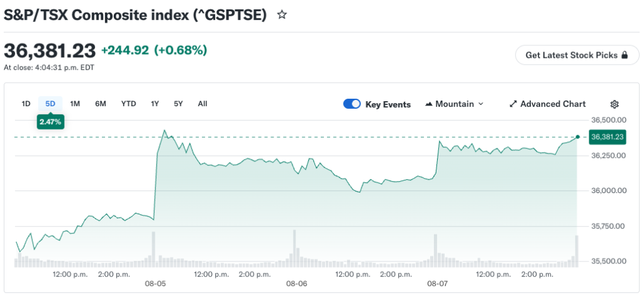The height and width of the screenshot is (298, 644).
Task: Click the 35,500.00 axis label
Action: [x=609, y=261]
